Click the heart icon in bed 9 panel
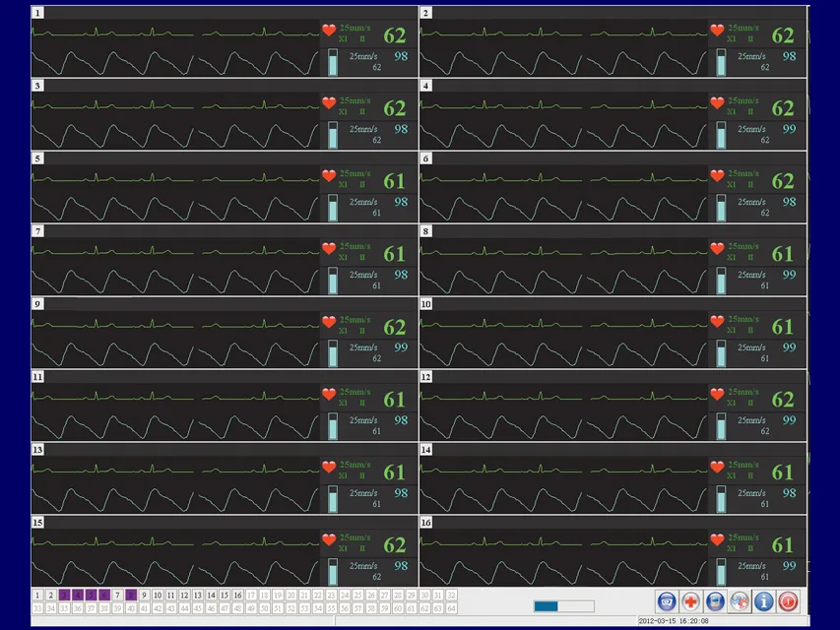This screenshot has height=630, width=840. pyautogui.click(x=329, y=322)
